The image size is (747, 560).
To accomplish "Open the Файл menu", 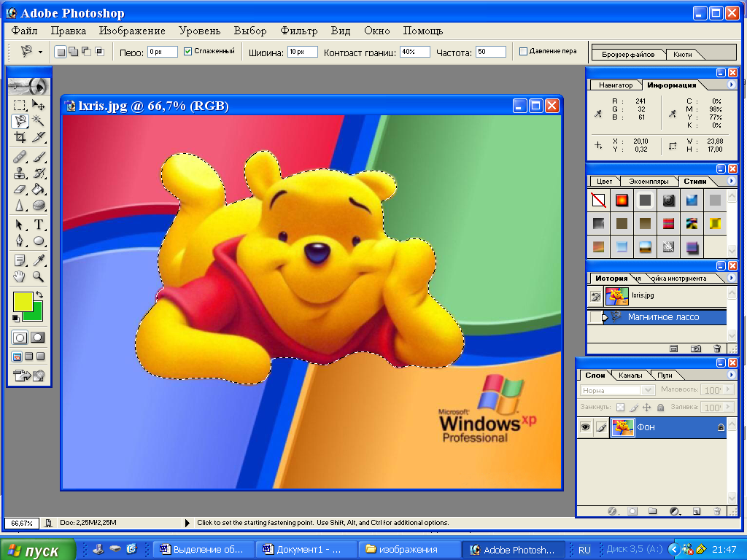I will point(24,31).
